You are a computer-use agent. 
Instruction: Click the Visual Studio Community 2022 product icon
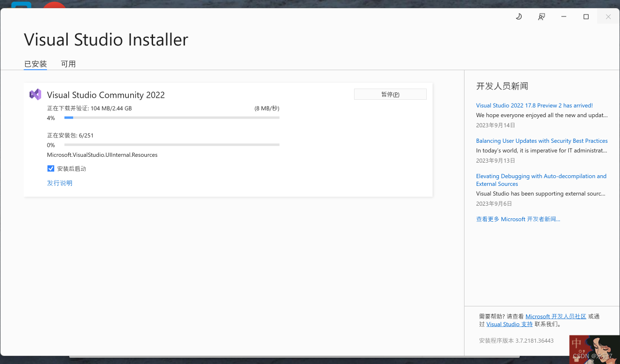click(x=35, y=94)
